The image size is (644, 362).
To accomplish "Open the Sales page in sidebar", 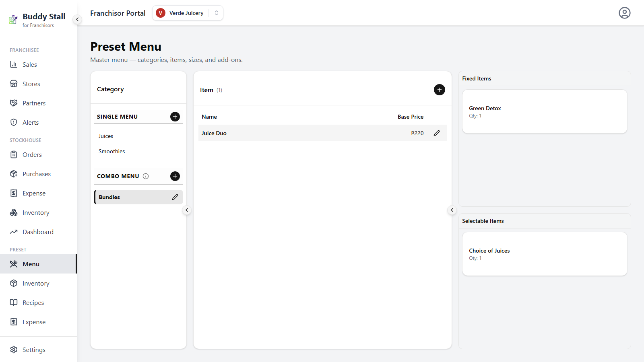I will (38, 64).
